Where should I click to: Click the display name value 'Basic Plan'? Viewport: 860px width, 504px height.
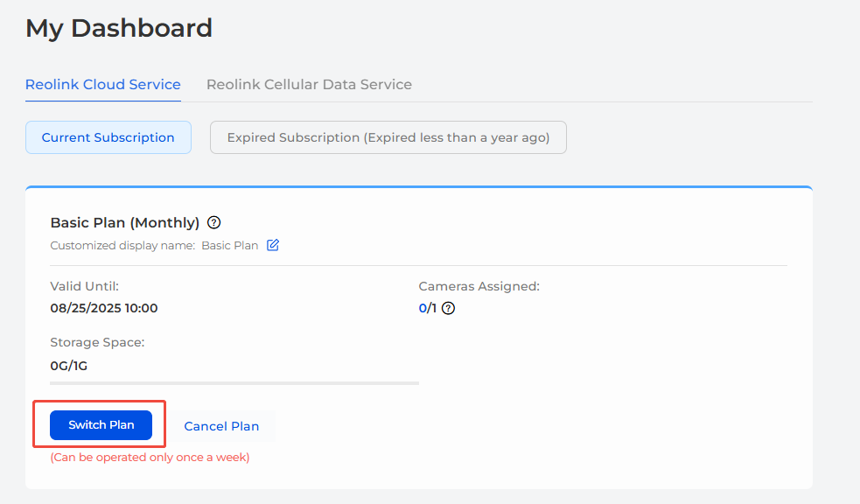pyautogui.click(x=230, y=246)
